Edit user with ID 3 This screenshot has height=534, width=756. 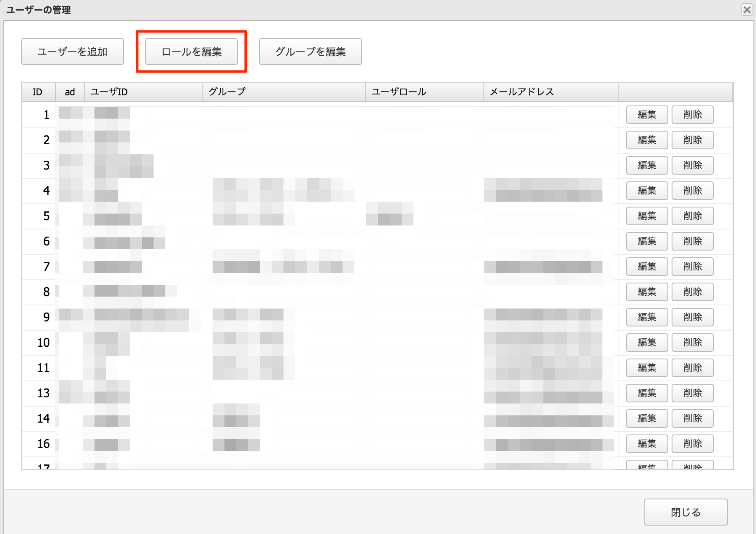pyautogui.click(x=647, y=165)
